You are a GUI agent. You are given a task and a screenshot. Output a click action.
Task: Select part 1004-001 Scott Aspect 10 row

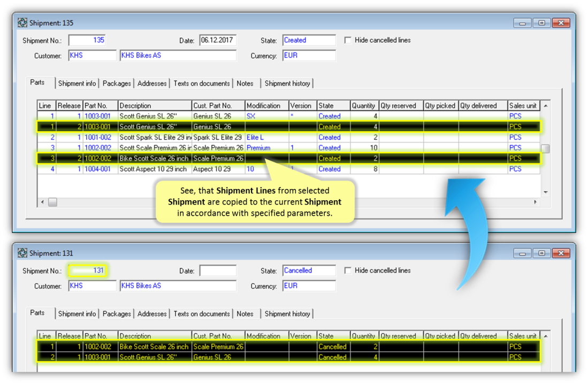coord(288,169)
